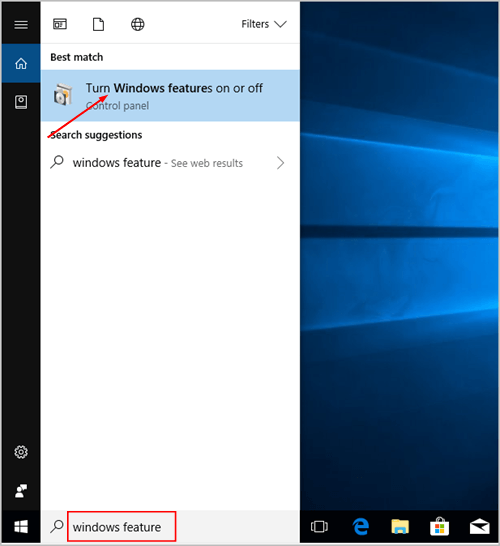Filter results by Web globe icon
The width and height of the screenshot is (500, 546).
tap(138, 24)
